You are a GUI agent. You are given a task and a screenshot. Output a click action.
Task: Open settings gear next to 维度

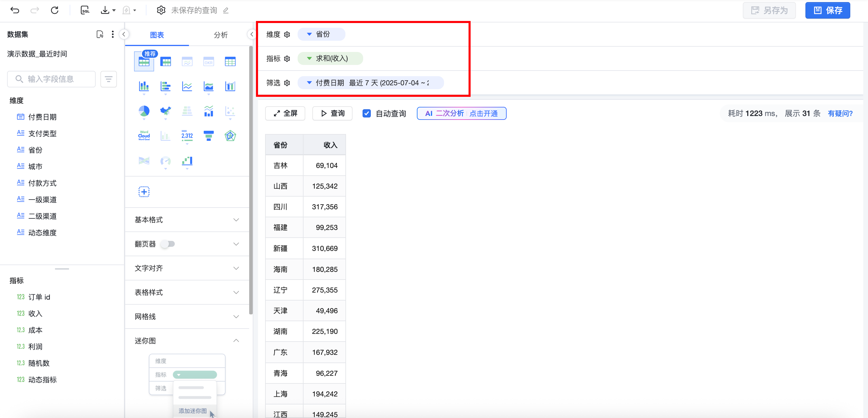(x=287, y=34)
